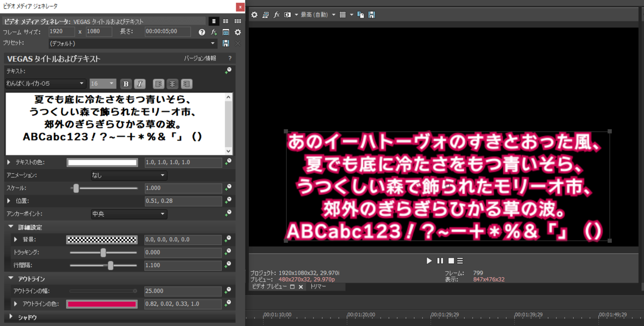This screenshot has width=644, height=326.
Task: Animate 背景 keyframe icon
Action: point(228,239)
